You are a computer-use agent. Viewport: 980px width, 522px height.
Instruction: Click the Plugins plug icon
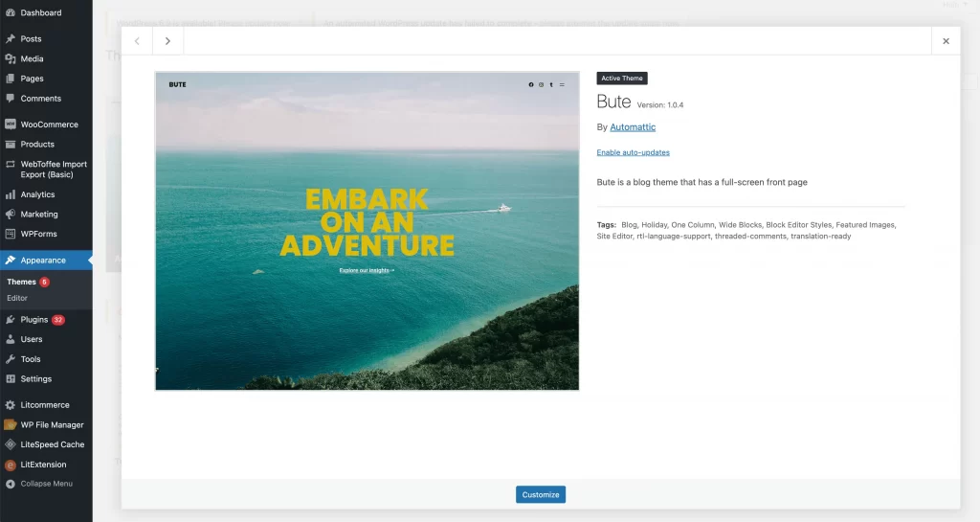pyautogui.click(x=10, y=320)
